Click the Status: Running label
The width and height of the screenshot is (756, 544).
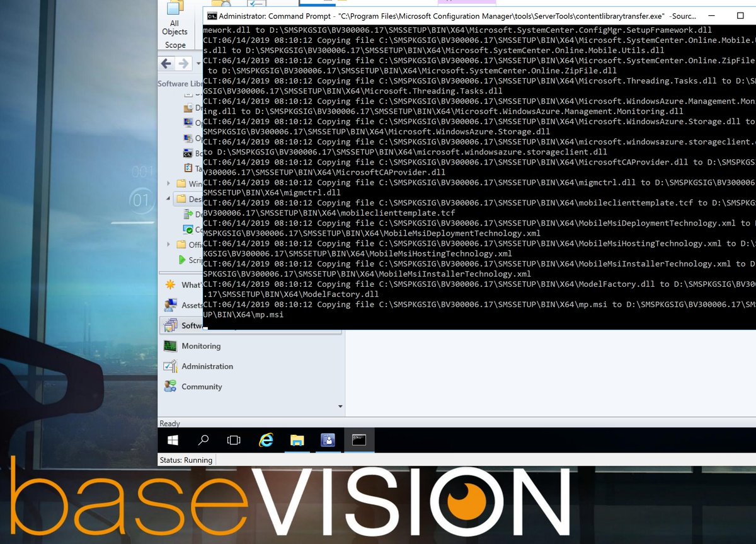[186, 460]
